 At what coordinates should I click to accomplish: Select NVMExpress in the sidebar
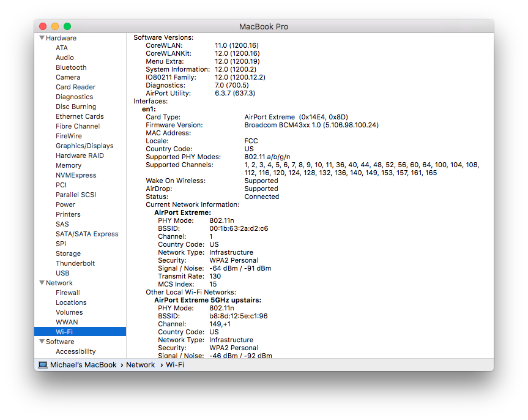(76, 175)
